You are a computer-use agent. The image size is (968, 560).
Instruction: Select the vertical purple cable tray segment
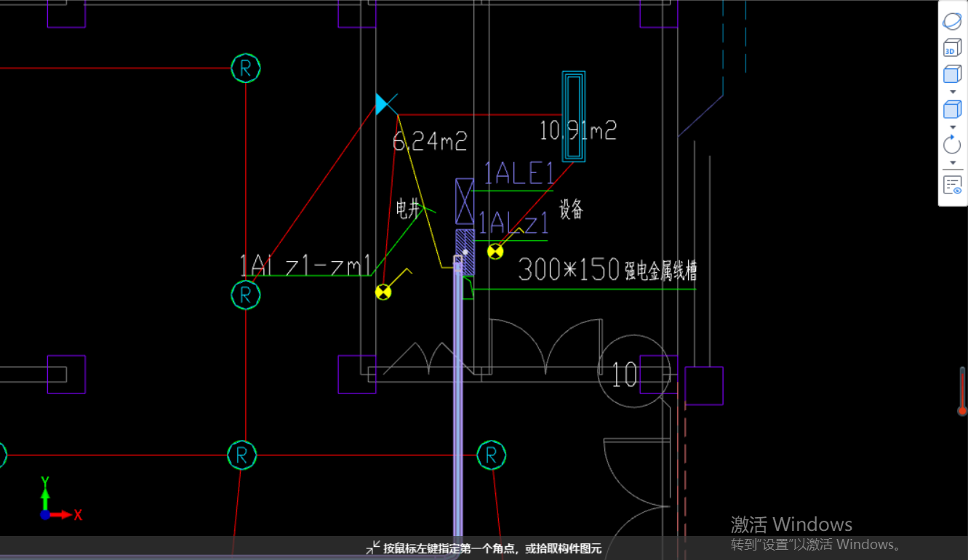point(458,407)
